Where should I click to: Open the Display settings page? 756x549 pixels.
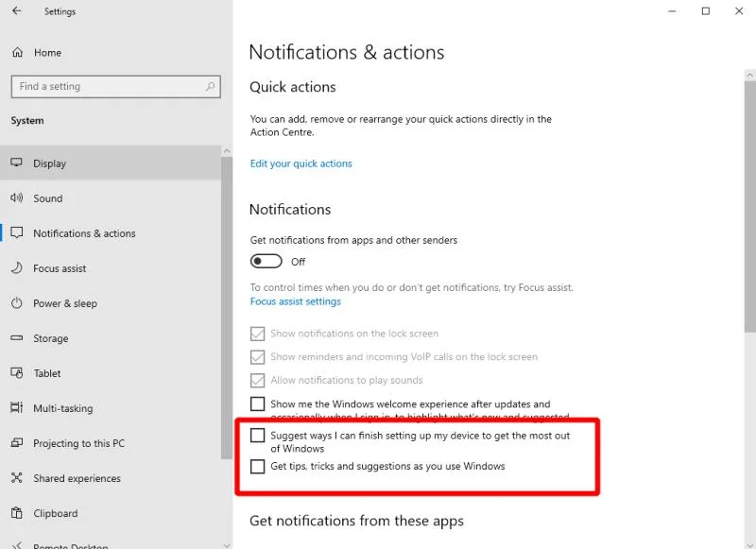(111, 163)
